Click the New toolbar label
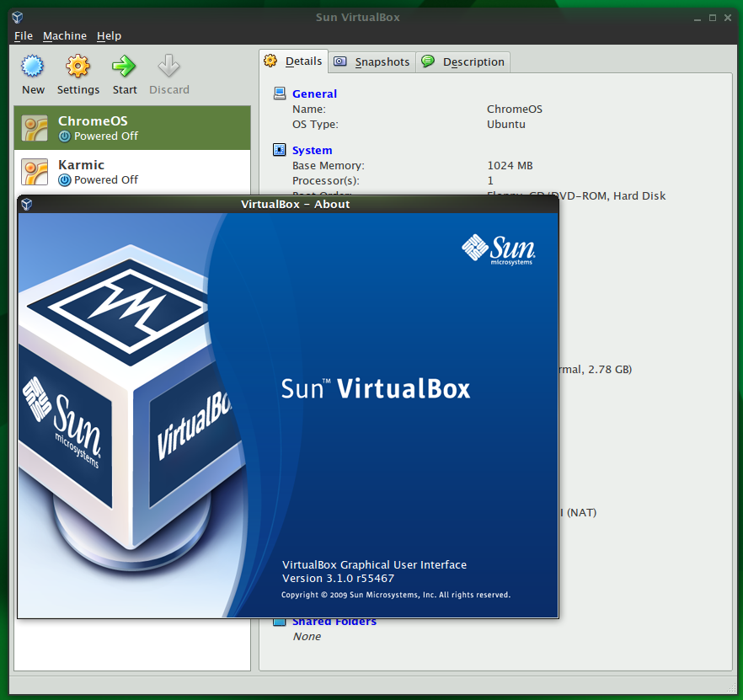 [33, 89]
